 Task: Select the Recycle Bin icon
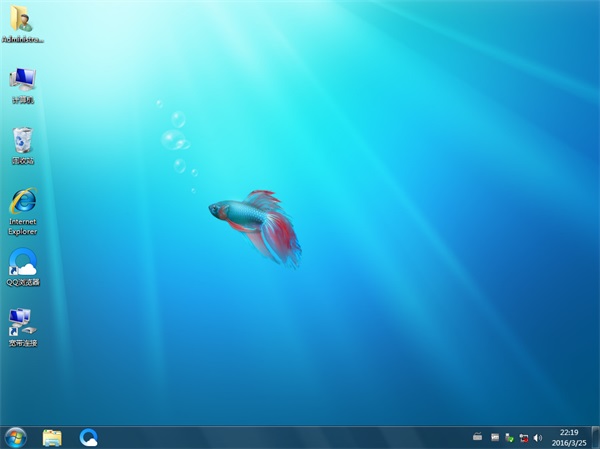click(x=22, y=141)
